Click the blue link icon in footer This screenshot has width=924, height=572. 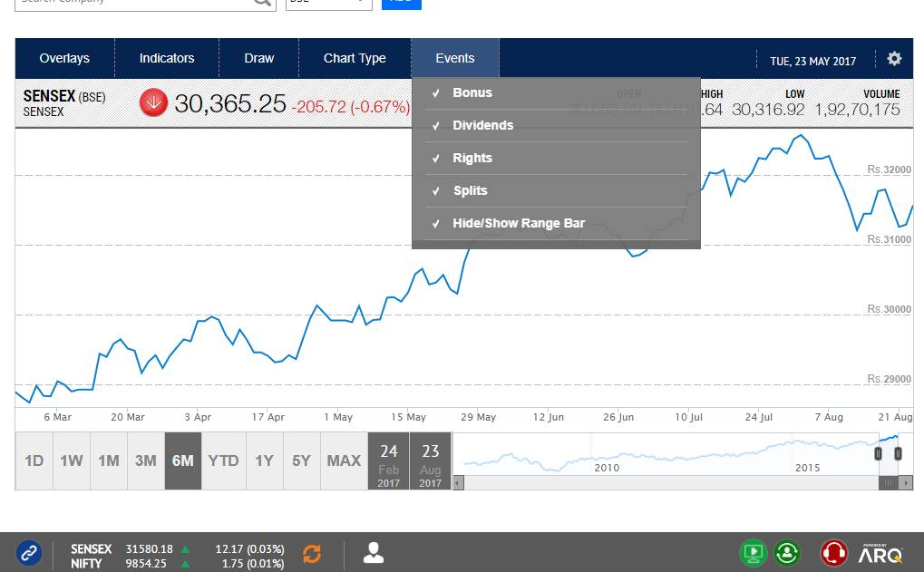pos(29,552)
